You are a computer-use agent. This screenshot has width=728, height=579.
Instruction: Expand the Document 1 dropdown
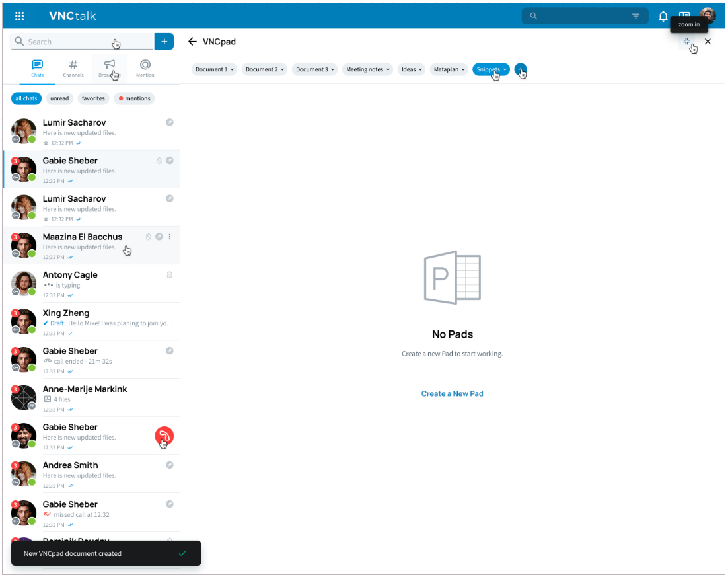click(x=215, y=69)
